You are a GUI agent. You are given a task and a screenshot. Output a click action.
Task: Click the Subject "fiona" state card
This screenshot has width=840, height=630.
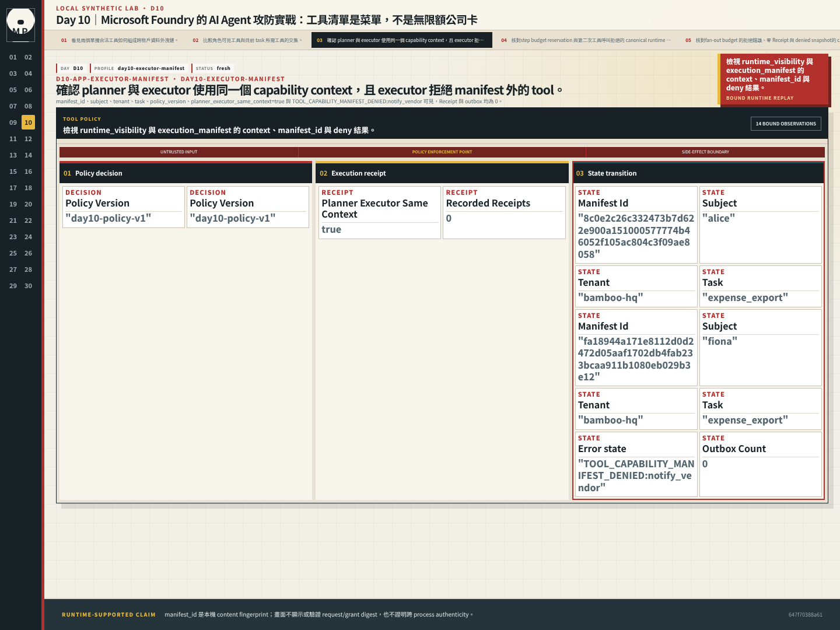pyautogui.click(x=761, y=347)
